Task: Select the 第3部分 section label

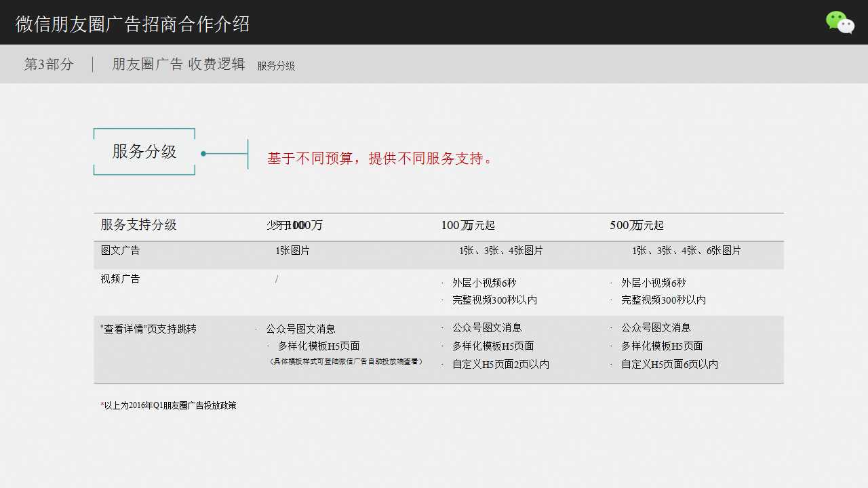Action: (49, 64)
